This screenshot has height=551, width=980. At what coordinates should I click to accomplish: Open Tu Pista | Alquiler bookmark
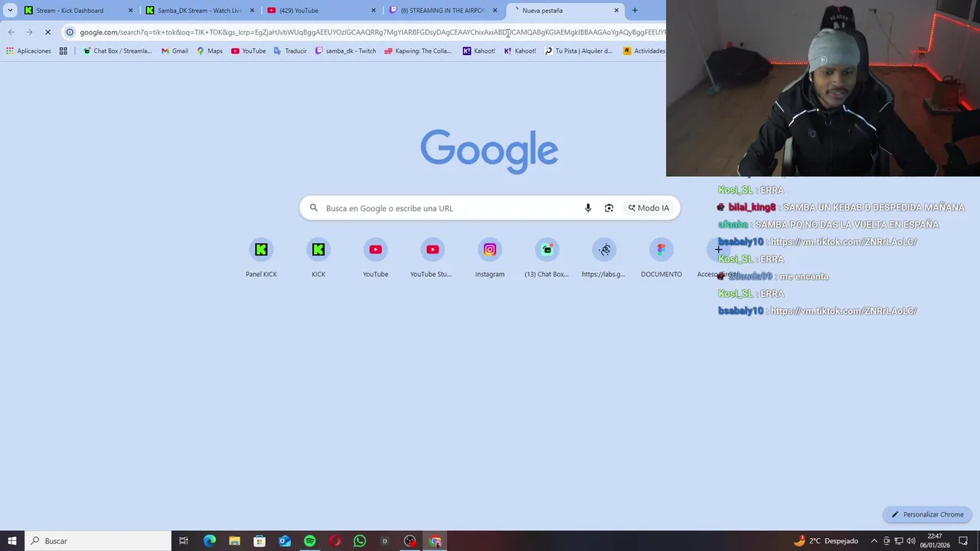(578, 51)
